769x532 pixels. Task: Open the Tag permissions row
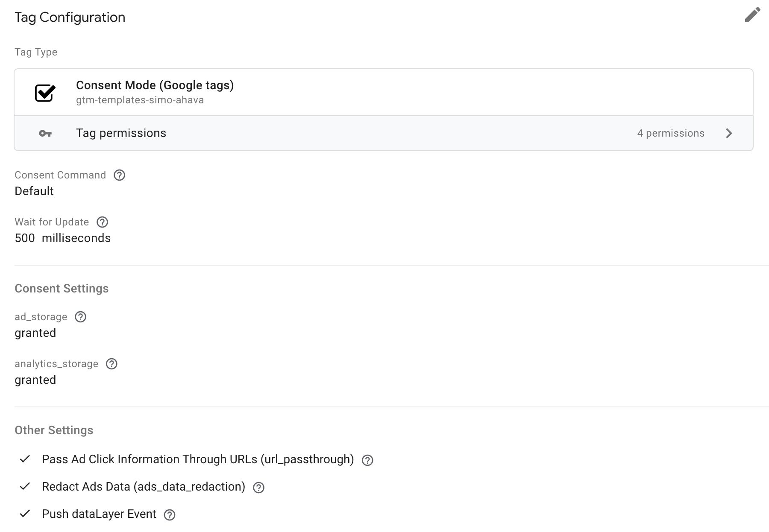click(121, 133)
